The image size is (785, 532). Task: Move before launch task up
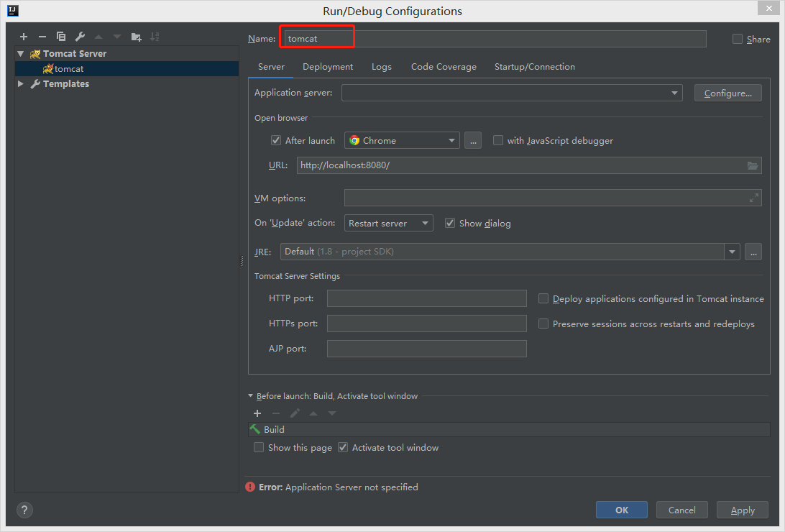(x=313, y=413)
